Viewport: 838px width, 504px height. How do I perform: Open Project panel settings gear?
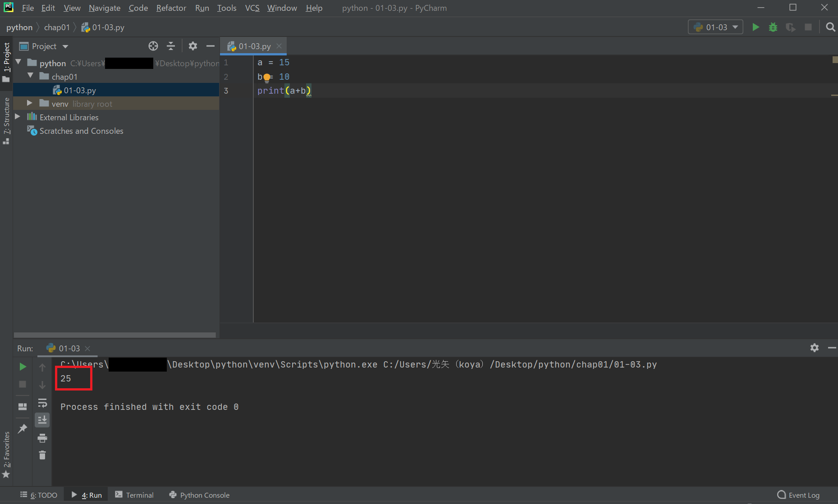pos(193,46)
